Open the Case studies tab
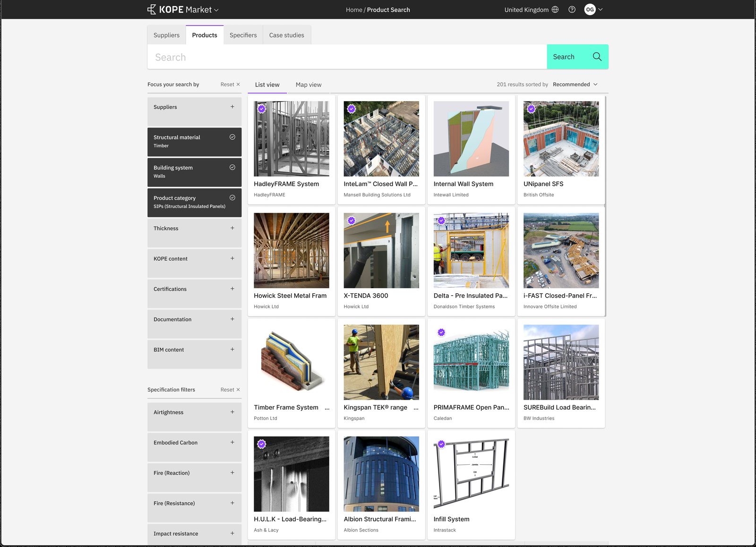 click(287, 35)
